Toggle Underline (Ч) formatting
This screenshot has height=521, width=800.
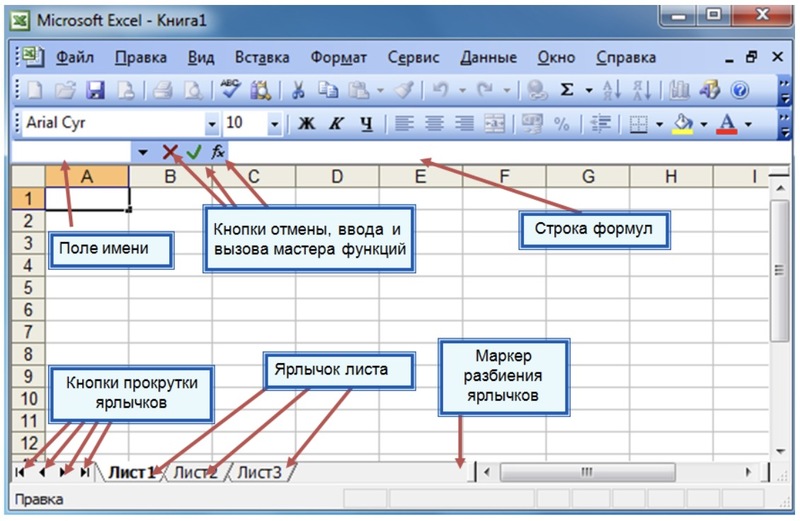click(366, 123)
